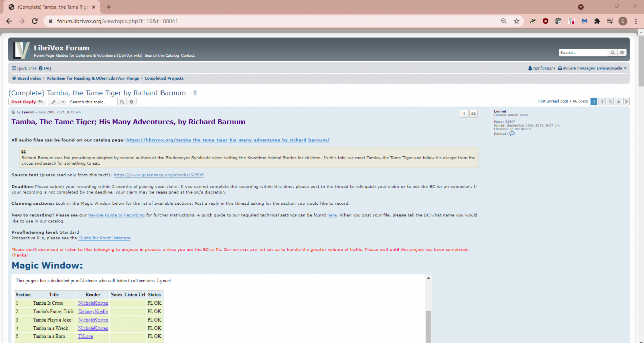Click the topic title heading link
This screenshot has height=343, width=644.
(x=103, y=93)
